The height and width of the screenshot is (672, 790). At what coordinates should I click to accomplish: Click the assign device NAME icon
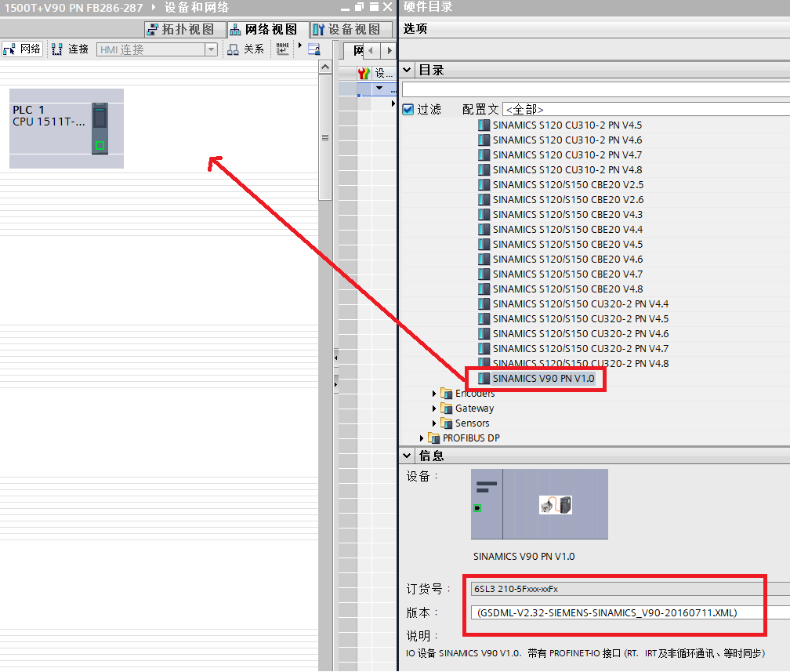point(283,49)
